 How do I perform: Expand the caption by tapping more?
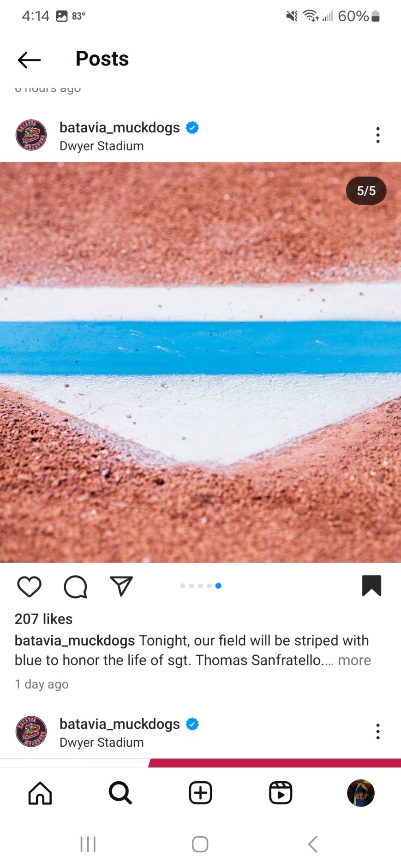[354, 660]
